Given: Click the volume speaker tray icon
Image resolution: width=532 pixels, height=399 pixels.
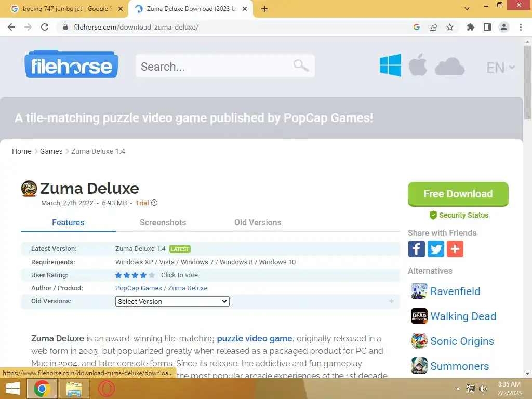Looking at the screenshot, I should [483, 389].
